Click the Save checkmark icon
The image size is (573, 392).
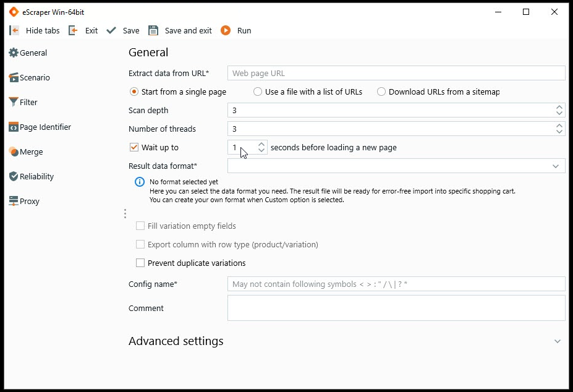coord(111,30)
